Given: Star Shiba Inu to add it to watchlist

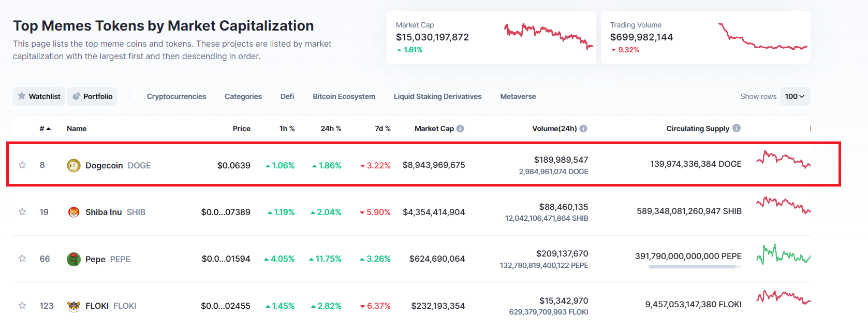Looking at the screenshot, I should coord(22,211).
